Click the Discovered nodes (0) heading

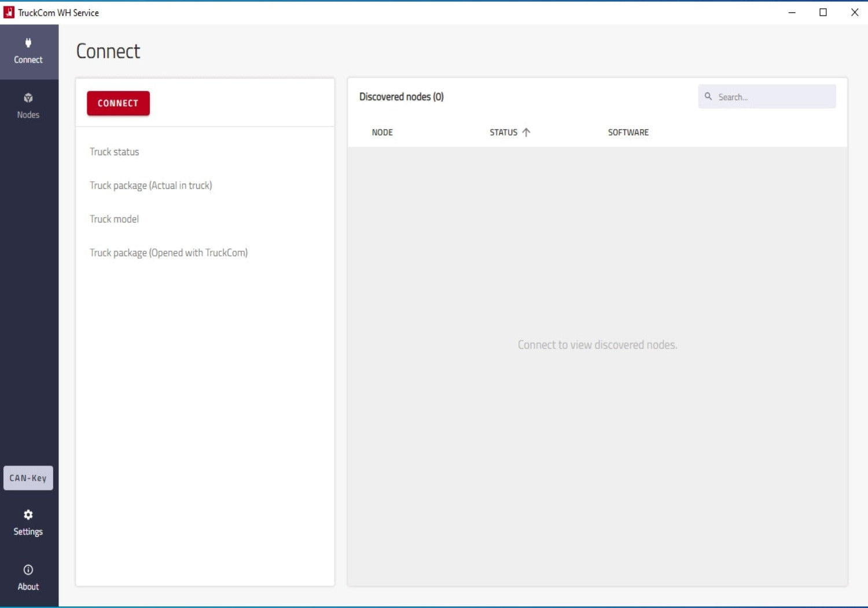tap(401, 97)
